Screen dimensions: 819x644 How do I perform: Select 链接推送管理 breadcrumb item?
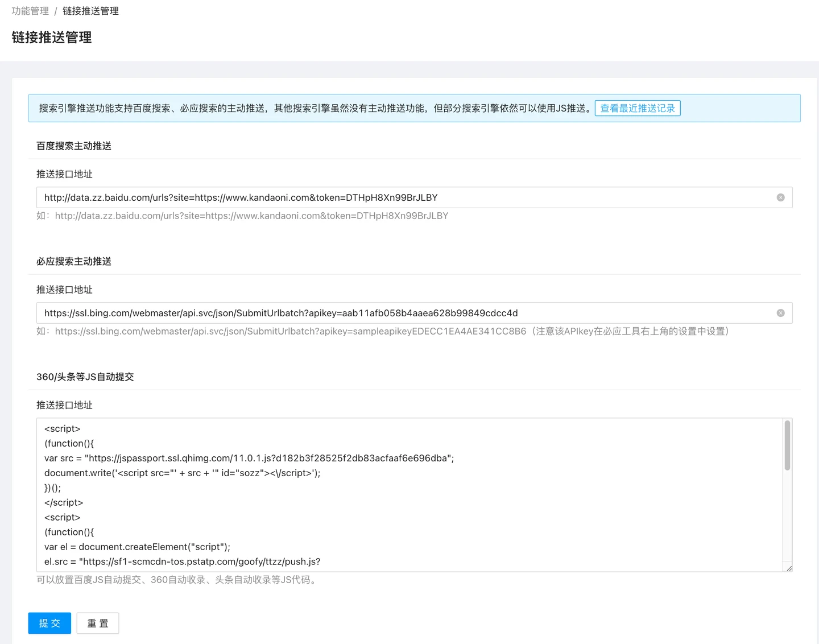tap(90, 11)
